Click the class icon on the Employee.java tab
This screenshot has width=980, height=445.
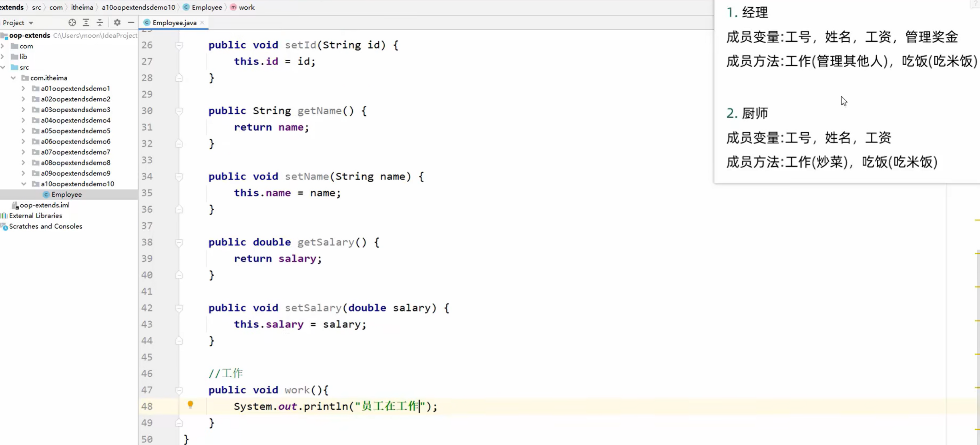[147, 22]
